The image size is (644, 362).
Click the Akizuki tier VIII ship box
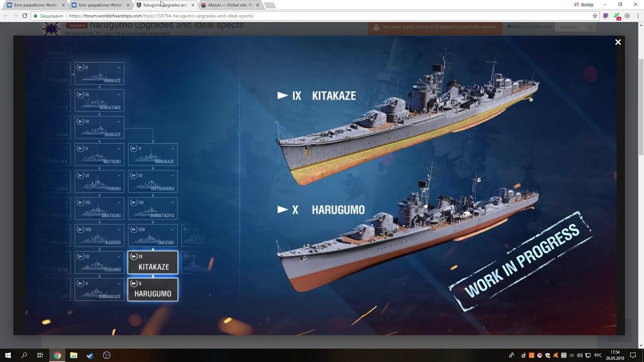153,235
